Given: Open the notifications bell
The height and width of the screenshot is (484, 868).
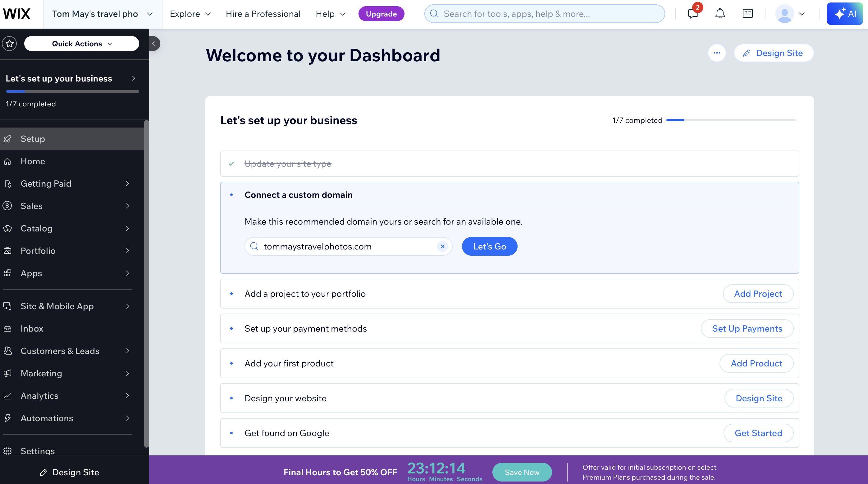Looking at the screenshot, I should [x=720, y=13].
